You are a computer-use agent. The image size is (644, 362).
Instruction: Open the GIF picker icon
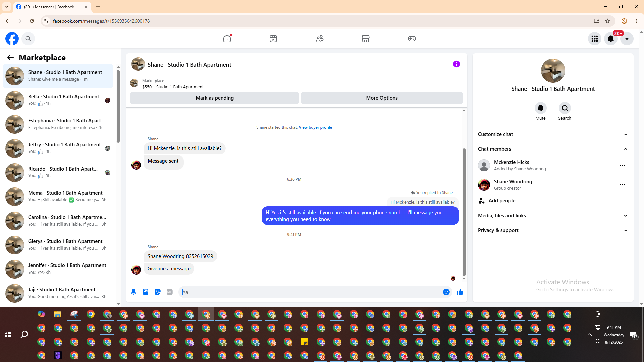click(x=170, y=292)
